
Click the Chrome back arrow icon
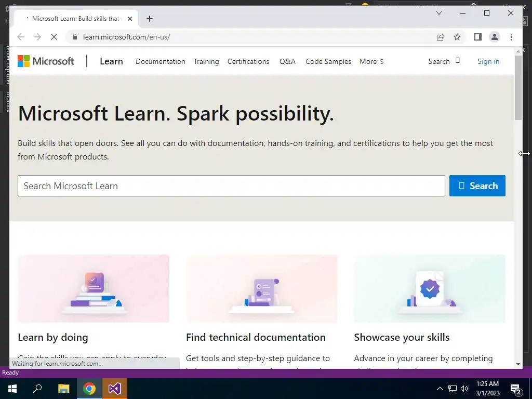[x=21, y=37]
